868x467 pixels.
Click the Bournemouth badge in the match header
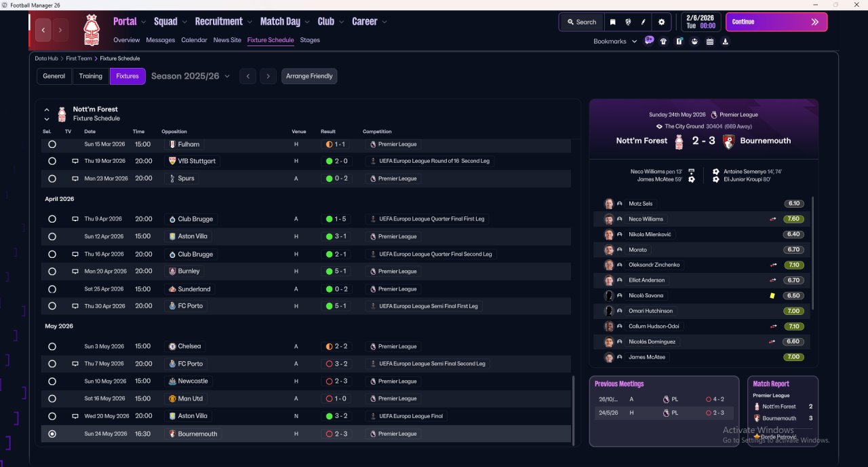point(728,141)
